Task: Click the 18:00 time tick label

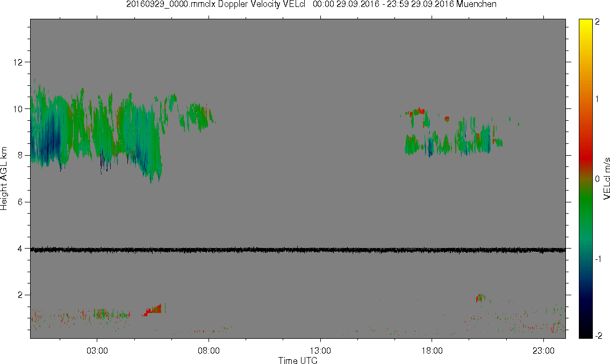Action: [432, 351]
